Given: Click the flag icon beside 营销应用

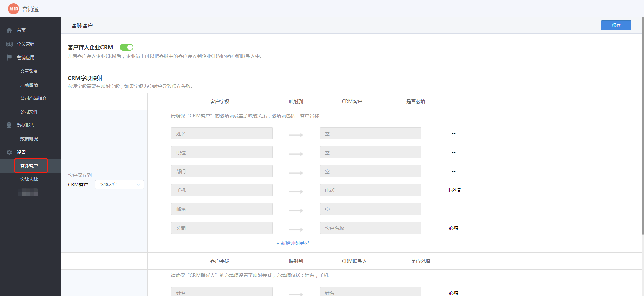Looking at the screenshot, I should (9, 58).
